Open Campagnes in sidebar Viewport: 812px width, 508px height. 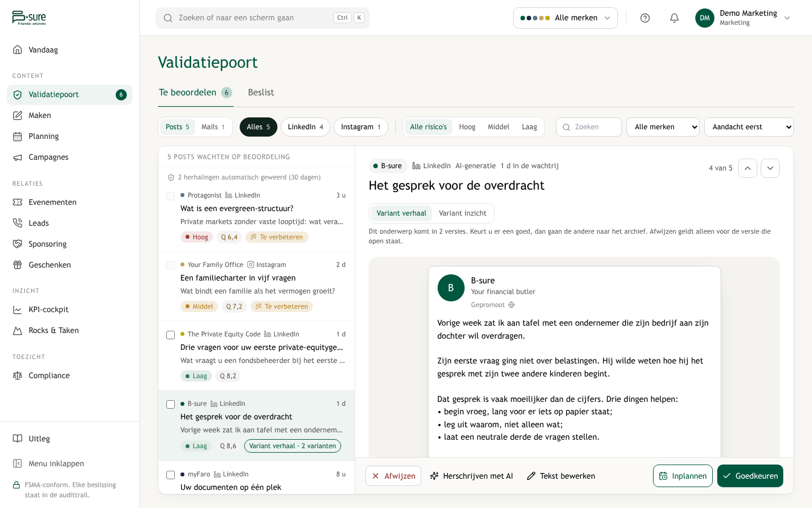[69, 157]
